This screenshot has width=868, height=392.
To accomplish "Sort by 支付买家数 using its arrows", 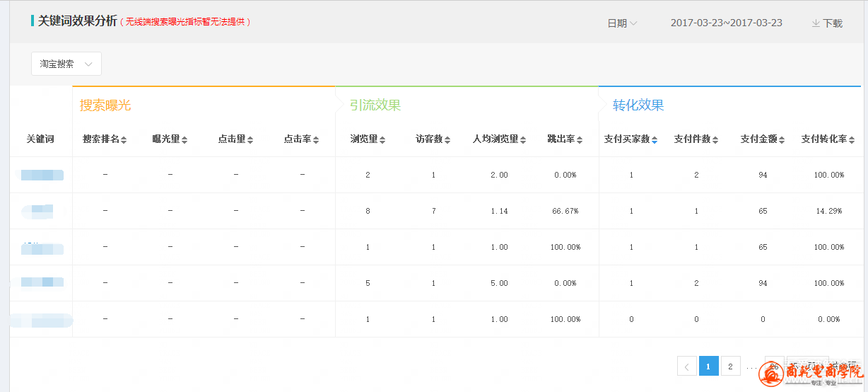I will pos(655,140).
